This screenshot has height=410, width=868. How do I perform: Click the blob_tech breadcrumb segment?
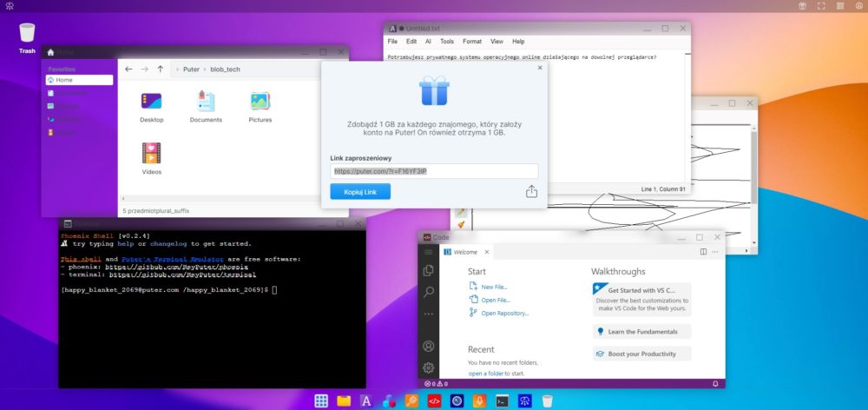tap(226, 69)
